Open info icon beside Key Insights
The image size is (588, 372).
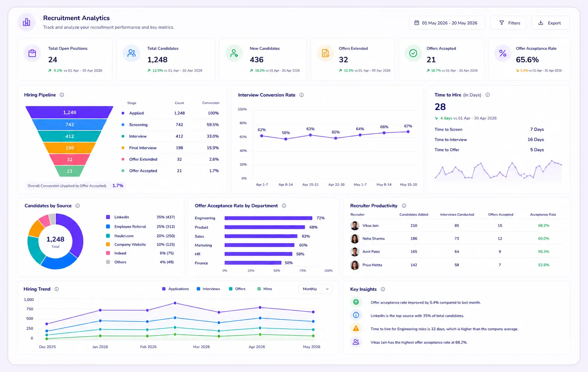tap(383, 289)
